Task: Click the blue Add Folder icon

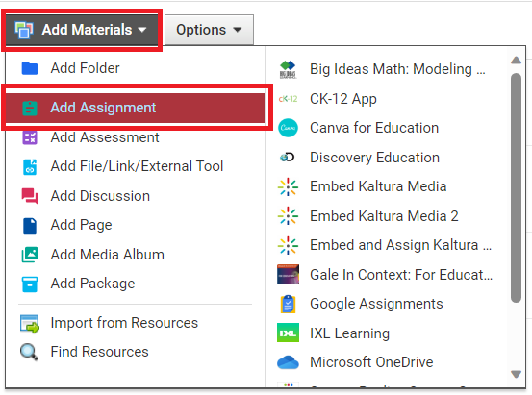Action: click(x=30, y=68)
